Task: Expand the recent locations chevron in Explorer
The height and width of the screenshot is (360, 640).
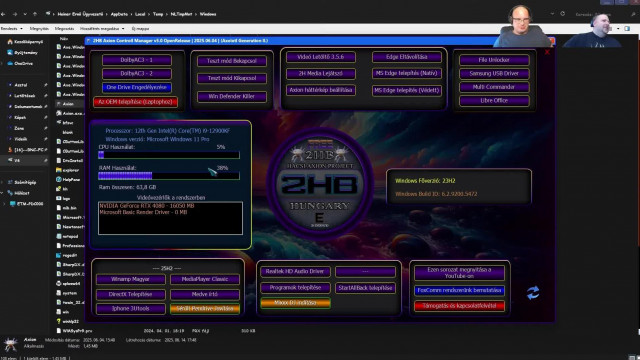Action: (x=25, y=14)
